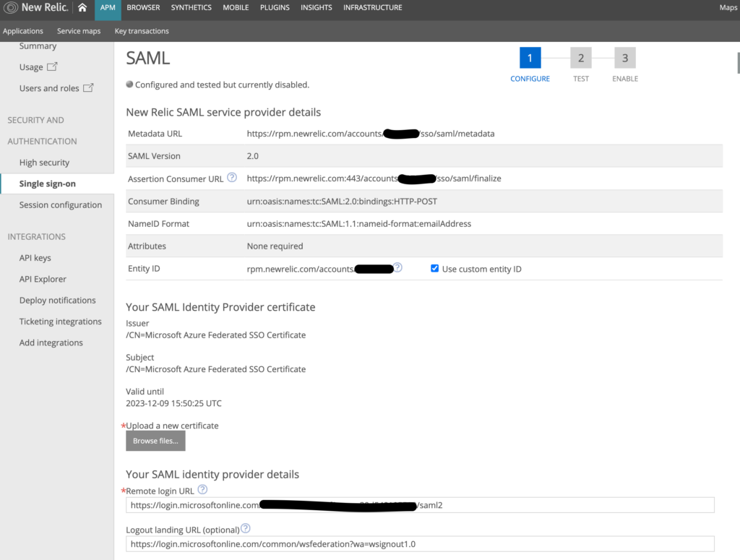Go to Applications submenu
This screenshot has height=560, width=740.
[22, 31]
